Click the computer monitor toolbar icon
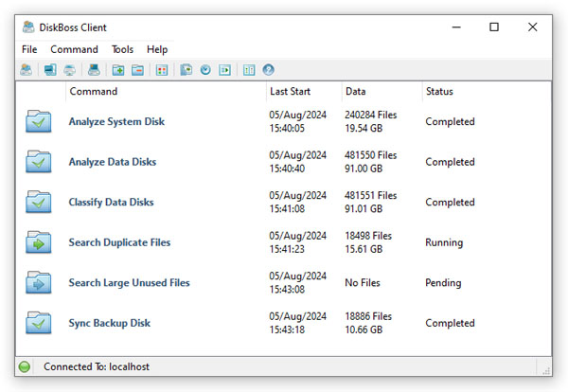This screenshot has width=568, height=392. coord(50,69)
